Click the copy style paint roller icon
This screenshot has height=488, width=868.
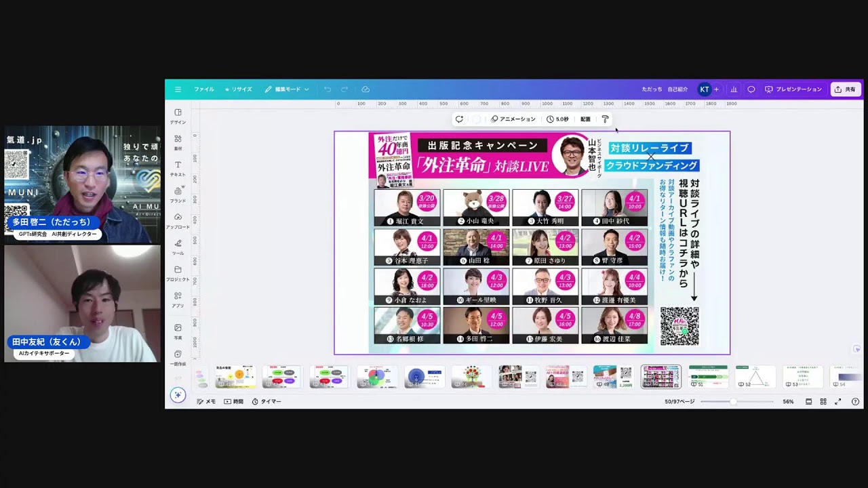tap(606, 119)
